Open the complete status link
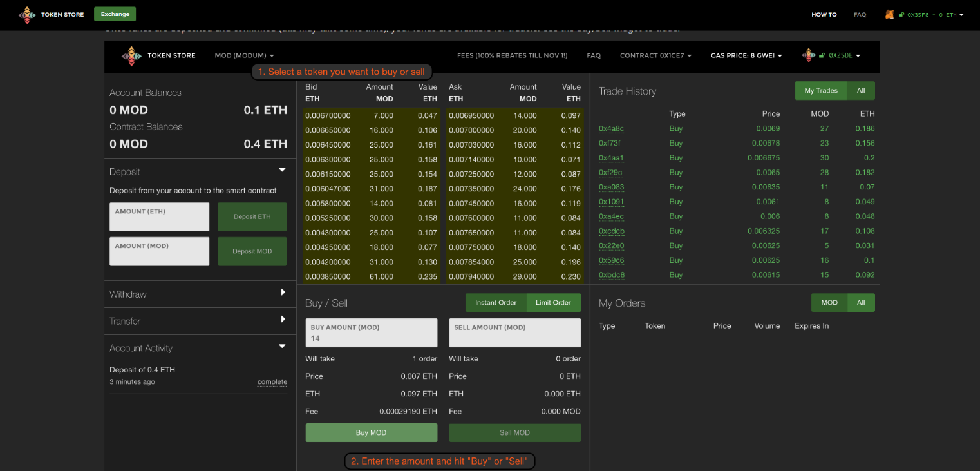The image size is (980, 471). [x=272, y=382]
